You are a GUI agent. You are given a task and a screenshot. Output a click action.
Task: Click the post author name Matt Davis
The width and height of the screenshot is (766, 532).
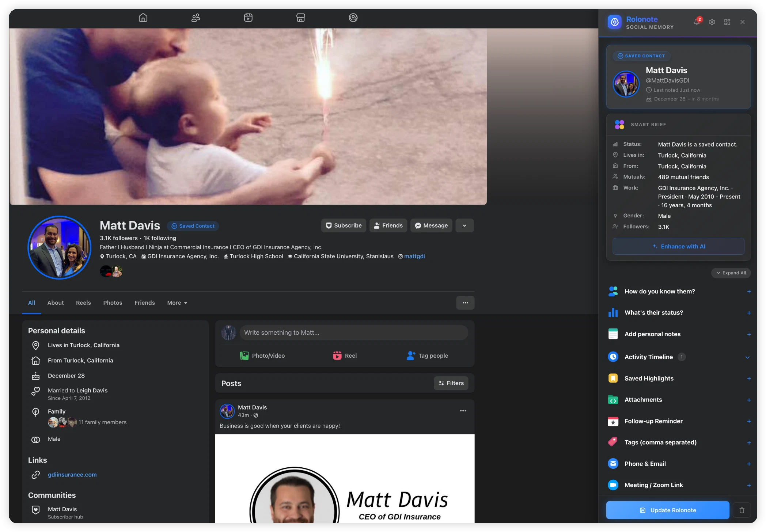tap(253, 407)
